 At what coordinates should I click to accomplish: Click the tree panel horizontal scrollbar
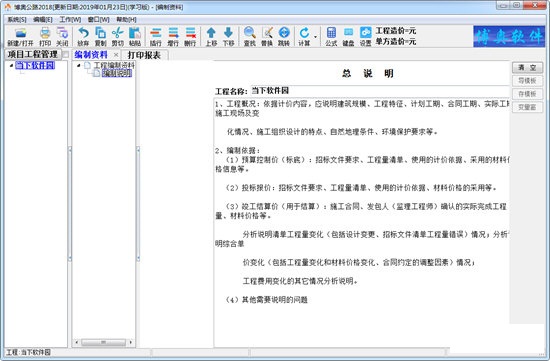[103, 342]
